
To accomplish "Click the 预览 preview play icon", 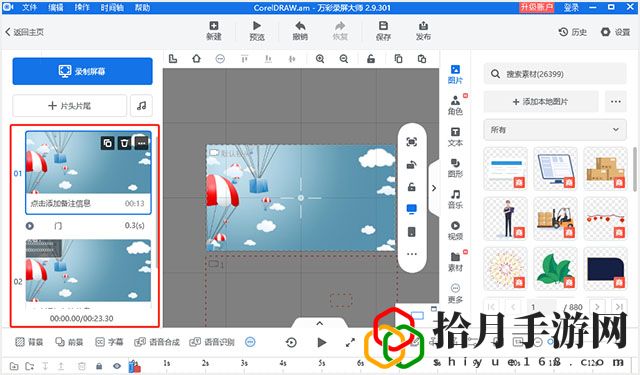I will point(257,26).
